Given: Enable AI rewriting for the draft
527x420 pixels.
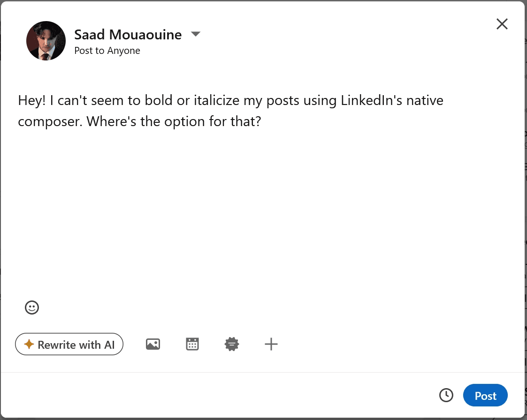Looking at the screenshot, I should click(x=69, y=344).
